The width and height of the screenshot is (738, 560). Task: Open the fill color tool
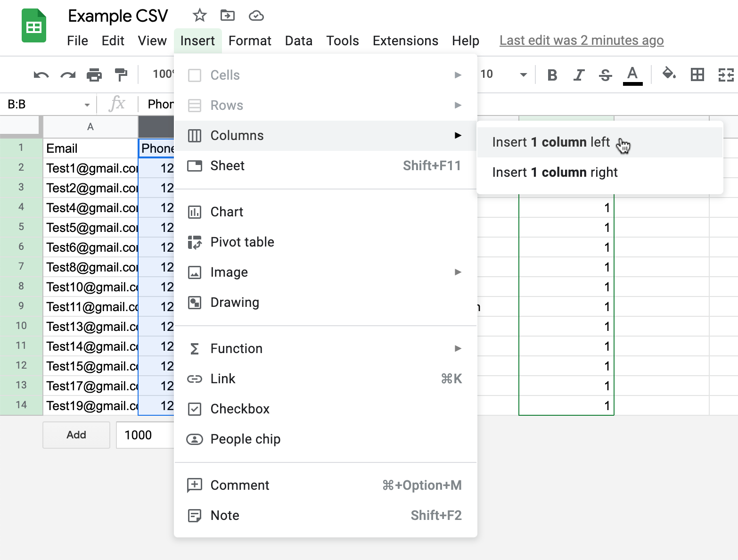669,74
